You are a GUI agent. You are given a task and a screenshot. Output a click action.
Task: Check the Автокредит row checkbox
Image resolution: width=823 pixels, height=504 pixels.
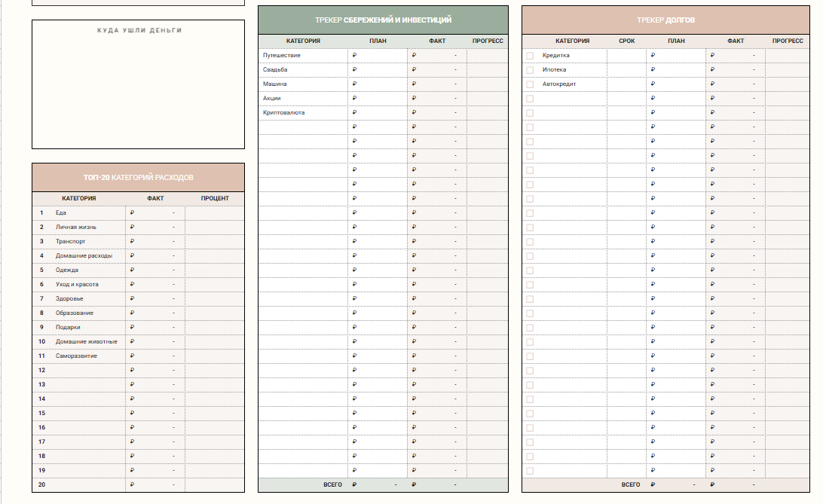530,84
